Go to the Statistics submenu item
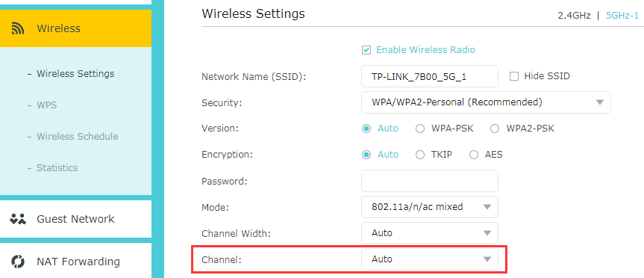 (x=57, y=168)
